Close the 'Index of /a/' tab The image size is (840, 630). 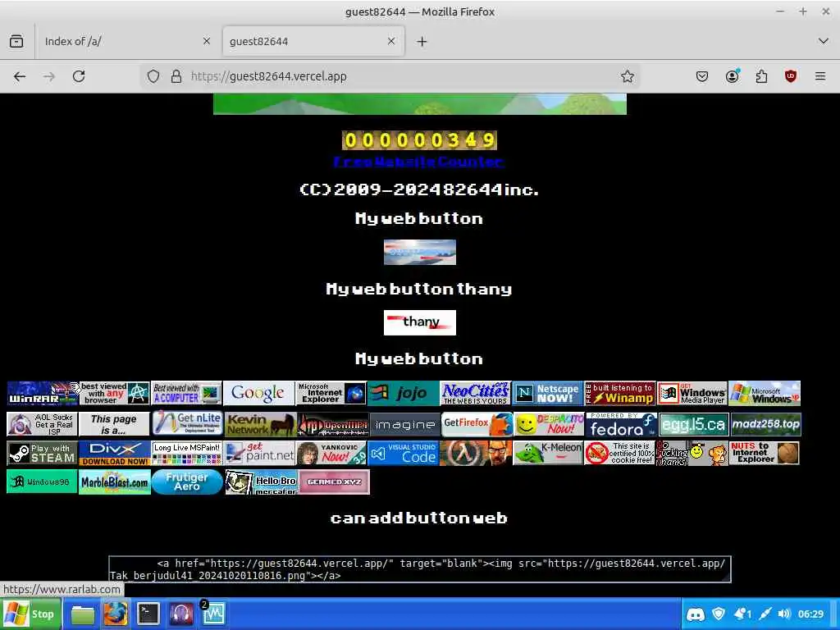[206, 41]
